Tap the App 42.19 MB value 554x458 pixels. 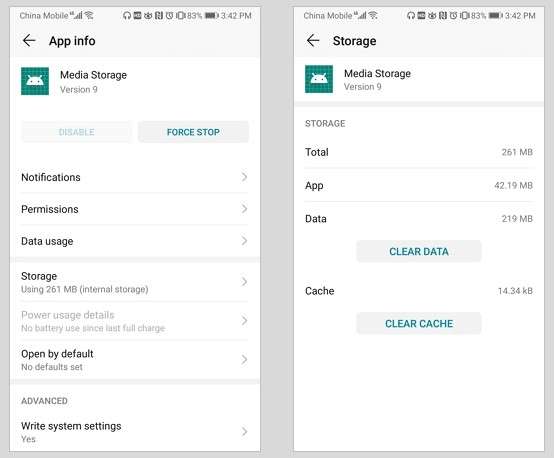513,186
